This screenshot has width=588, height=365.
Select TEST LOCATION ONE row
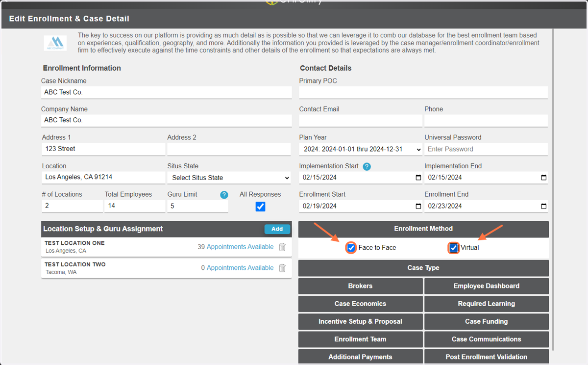tap(167, 247)
